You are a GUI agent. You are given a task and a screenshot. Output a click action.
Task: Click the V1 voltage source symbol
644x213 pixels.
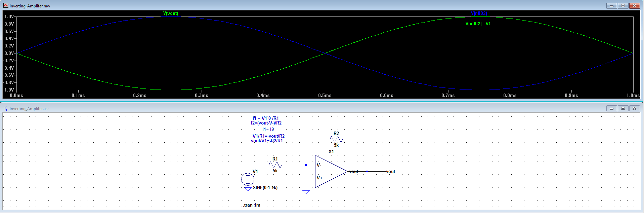tap(248, 179)
